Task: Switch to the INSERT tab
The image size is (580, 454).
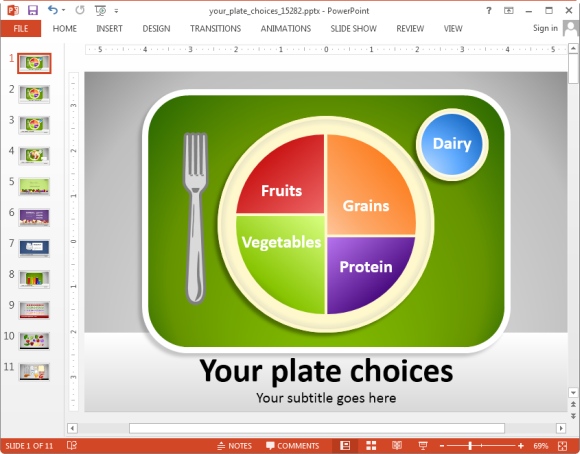Action: pos(109,28)
